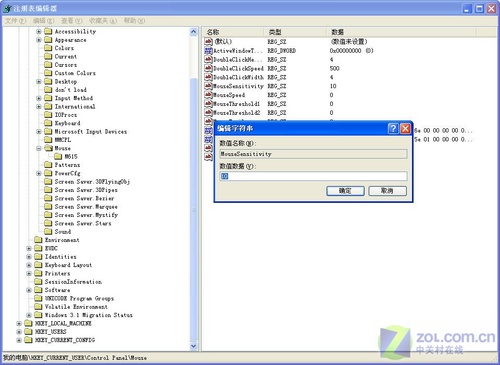Sort by the 数据 column header
Viewport: 500px width, 365px height.
pos(402,32)
